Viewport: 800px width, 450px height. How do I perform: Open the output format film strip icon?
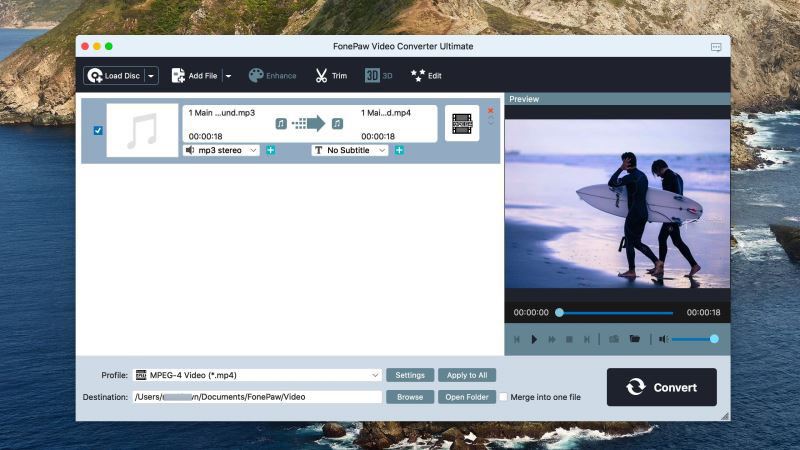pyautogui.click(x=462, y=123)
